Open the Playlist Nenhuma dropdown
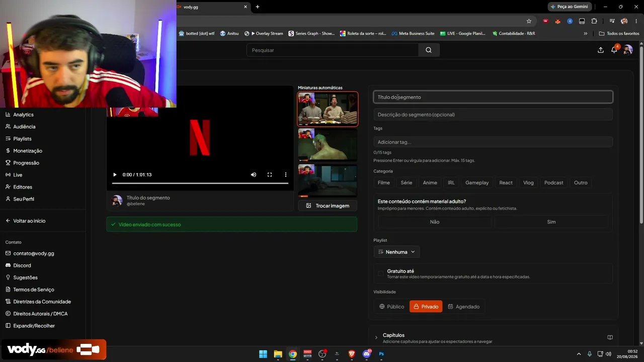The width and height of the screenshot is (644, 362). coord(396,252)
